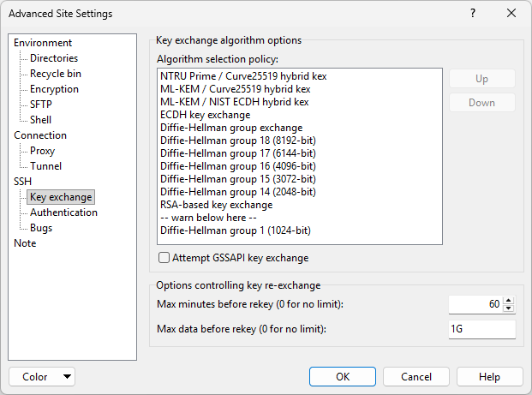Enable Attempt GSSAPI key exchange checkbox

(164, 258)
